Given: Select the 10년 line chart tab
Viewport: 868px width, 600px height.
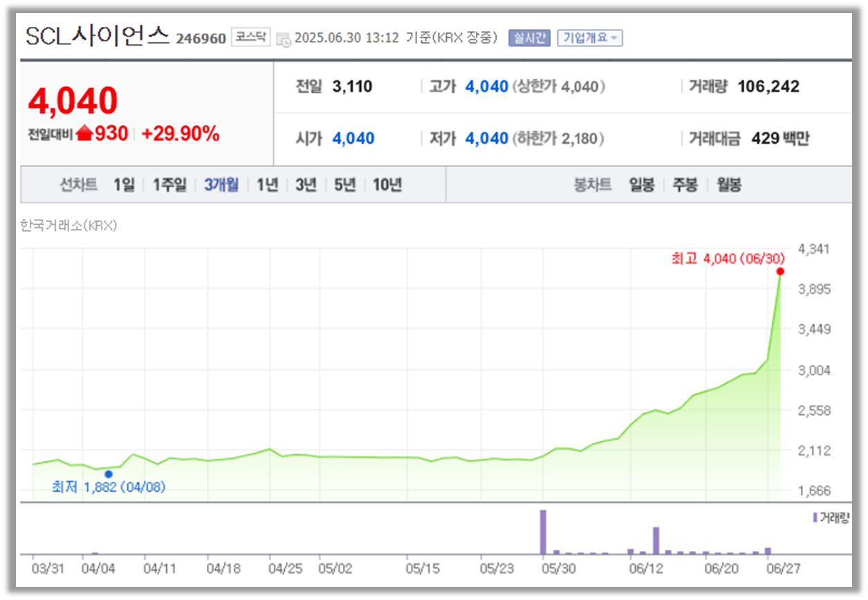Looking at the screenshot, I should click(x=387, y=185).
